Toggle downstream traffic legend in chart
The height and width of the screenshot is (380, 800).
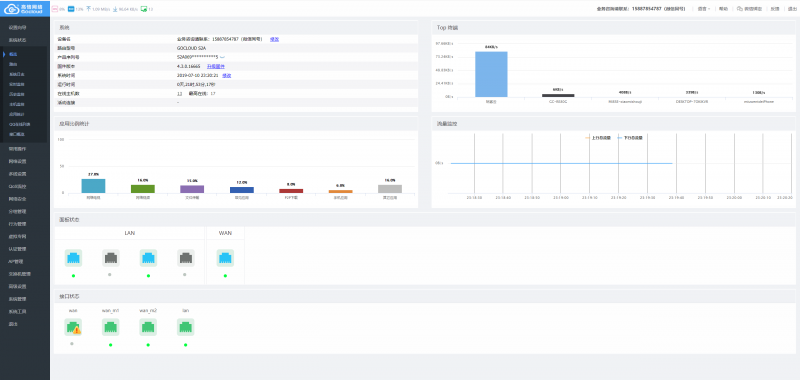(630, 138)
